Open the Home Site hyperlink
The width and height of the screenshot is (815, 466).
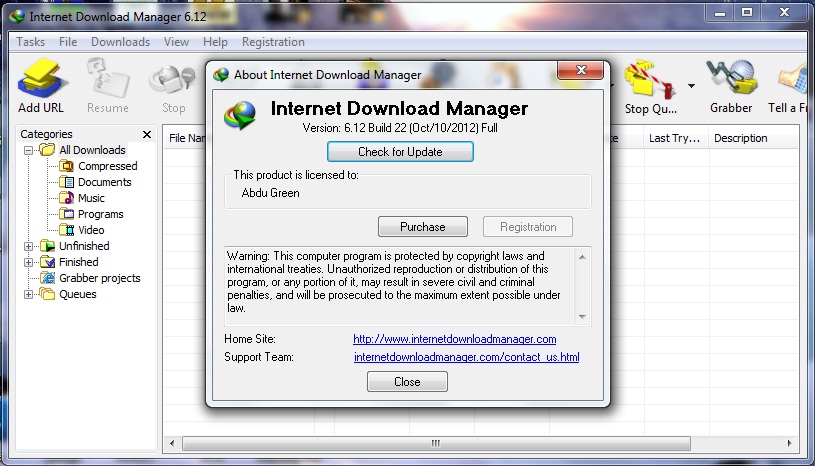(455, 339)
